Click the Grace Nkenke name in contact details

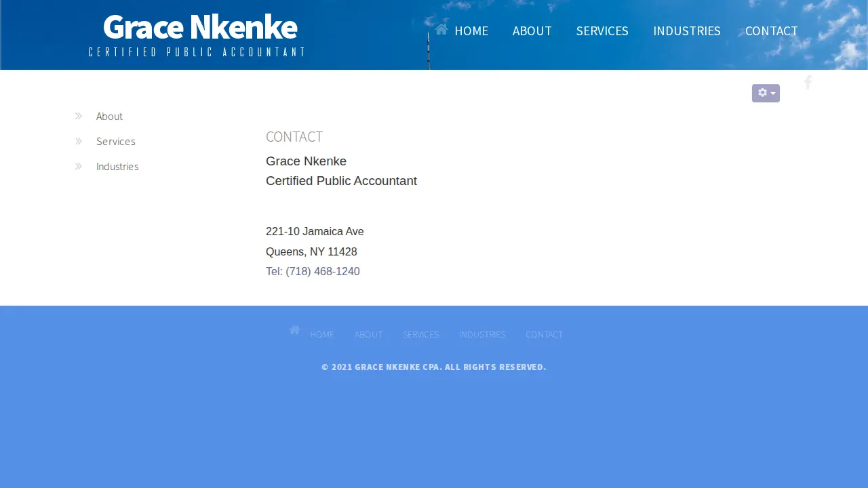(306, 161)
